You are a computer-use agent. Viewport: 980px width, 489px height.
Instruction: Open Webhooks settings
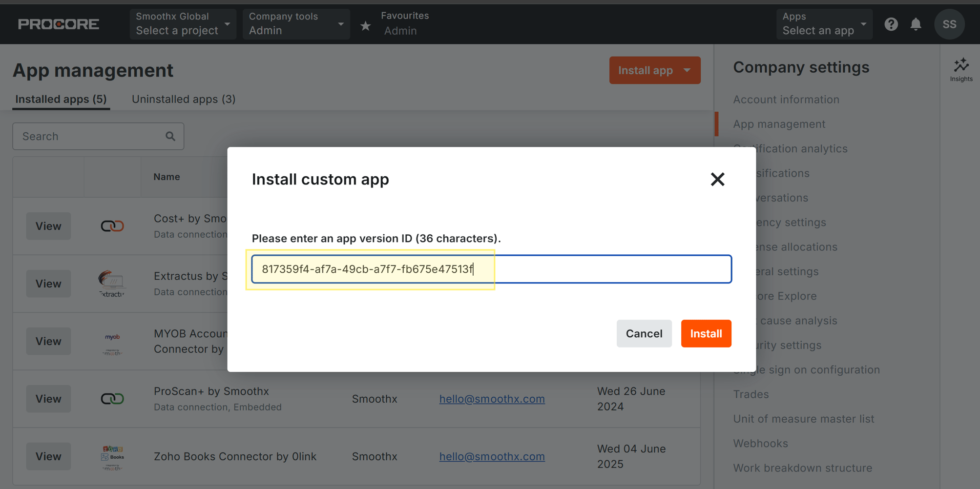(761, 444)
